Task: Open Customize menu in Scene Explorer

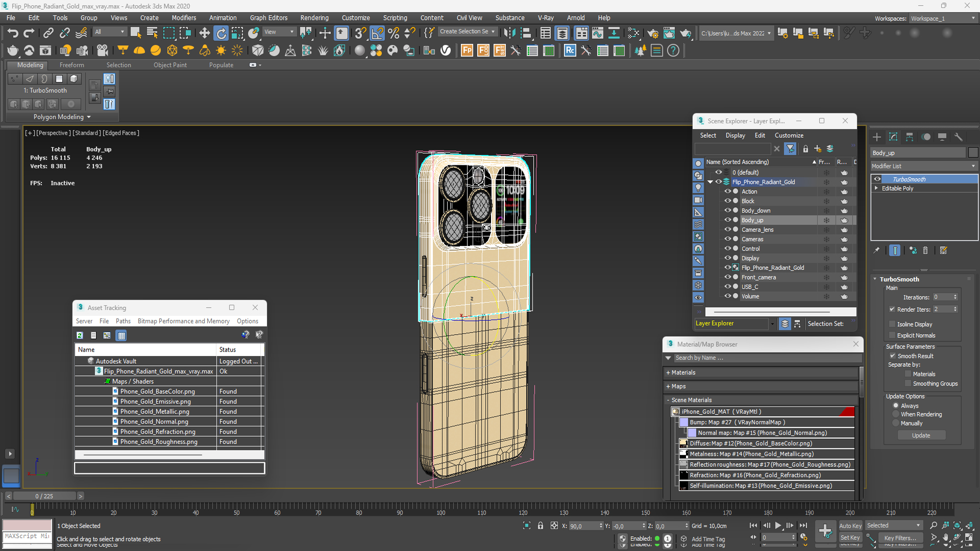Action: 789,135
